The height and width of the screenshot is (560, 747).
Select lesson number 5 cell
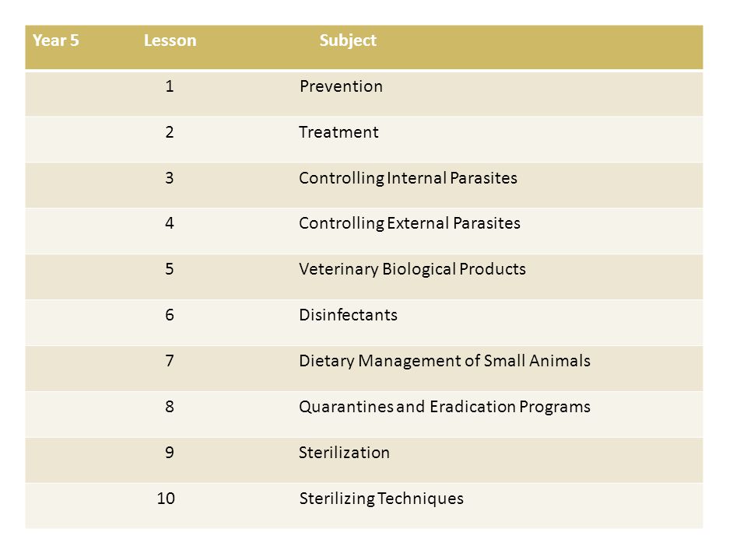pos(170,269)
